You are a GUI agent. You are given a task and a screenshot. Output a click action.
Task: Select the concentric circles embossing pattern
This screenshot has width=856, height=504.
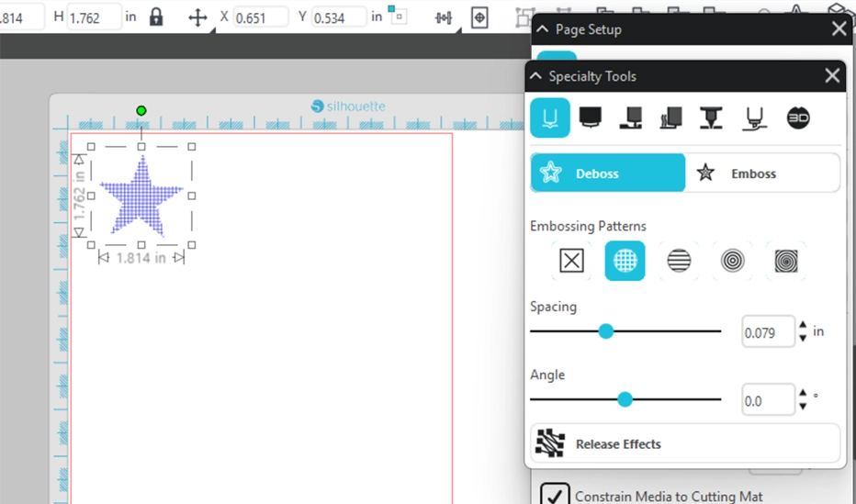[733, 261]
